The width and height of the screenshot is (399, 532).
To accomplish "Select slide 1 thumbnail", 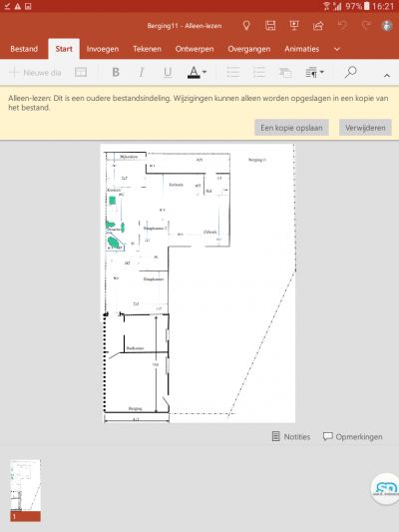I will (x=25, y=490).
